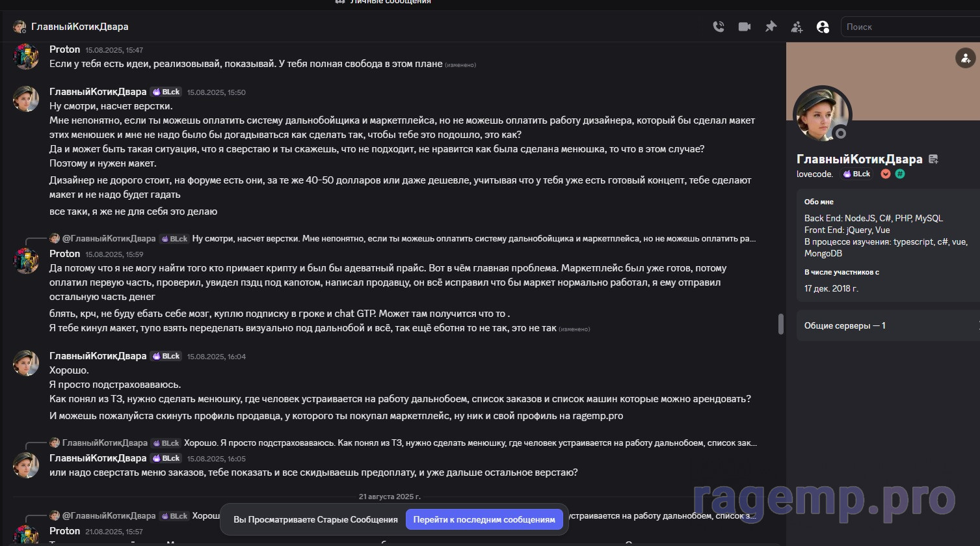Click the (изменено) label on the 15:47 message
The image size is (980, 546).
point(460,65)
